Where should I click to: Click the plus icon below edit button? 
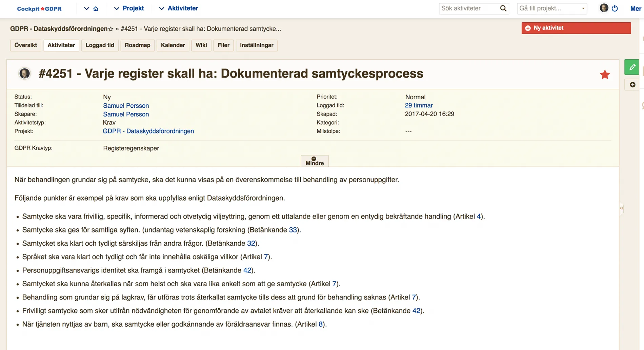(x=632, y=85)
